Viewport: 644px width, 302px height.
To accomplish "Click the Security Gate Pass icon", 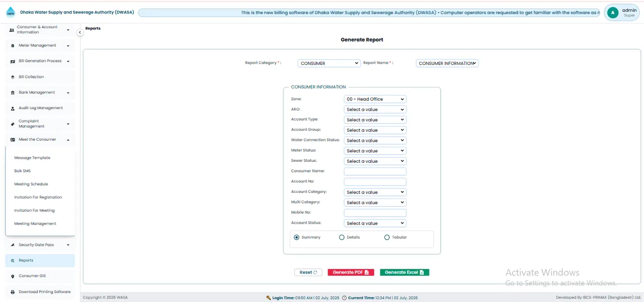I will pos(13,245).
